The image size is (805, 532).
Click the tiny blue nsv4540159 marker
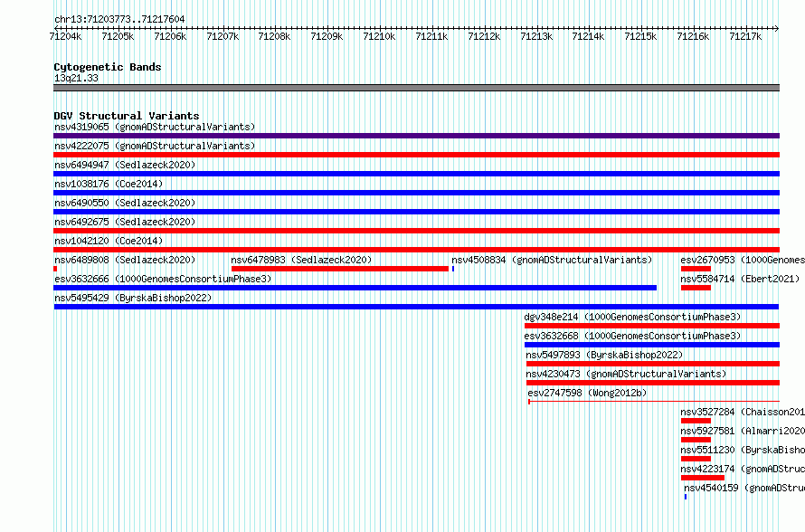coord(686,497)
